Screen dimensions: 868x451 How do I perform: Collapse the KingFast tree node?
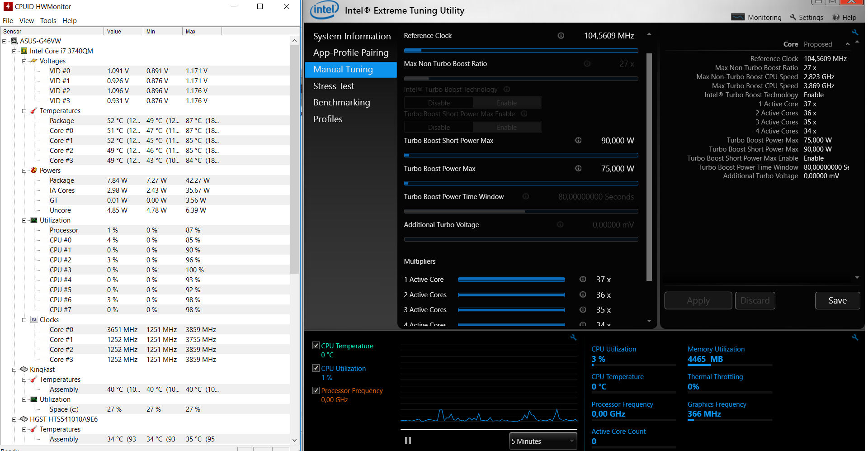[x=14, y=370]
